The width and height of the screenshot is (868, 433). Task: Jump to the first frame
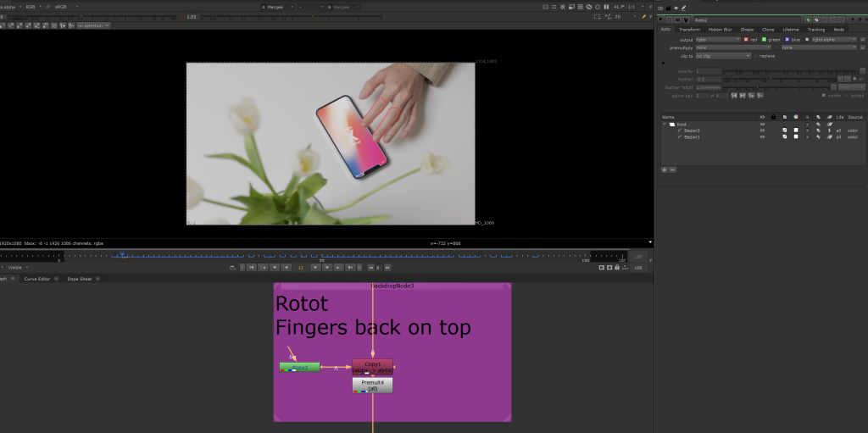pos(251,268)
